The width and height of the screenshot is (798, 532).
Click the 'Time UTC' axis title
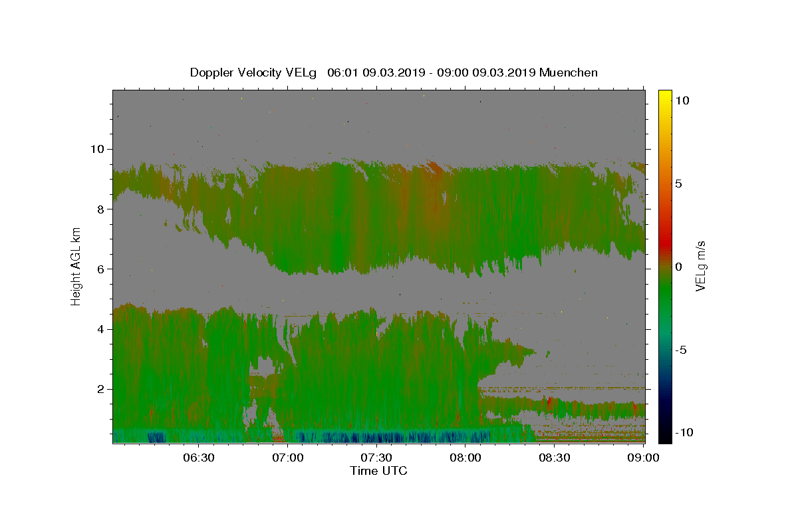point(378,471)
